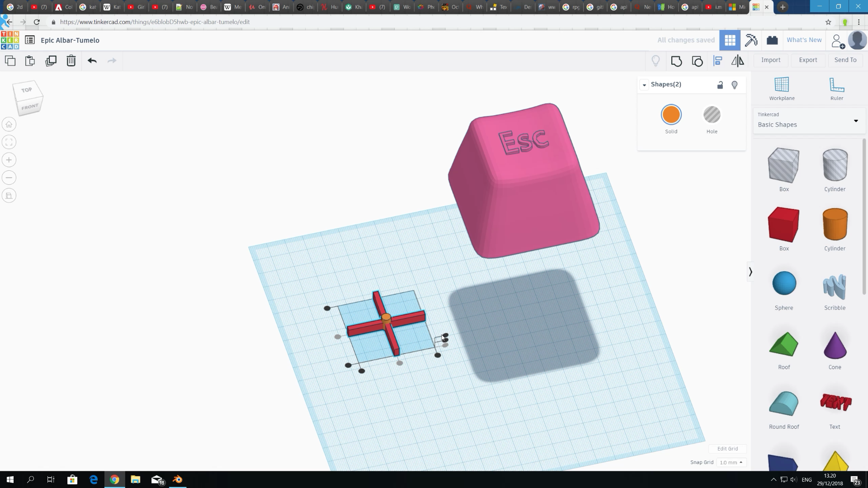Viewport: 868px width, 488px height.
Task: Open Blender from the taskbar
Action: [x=177, y=479]
